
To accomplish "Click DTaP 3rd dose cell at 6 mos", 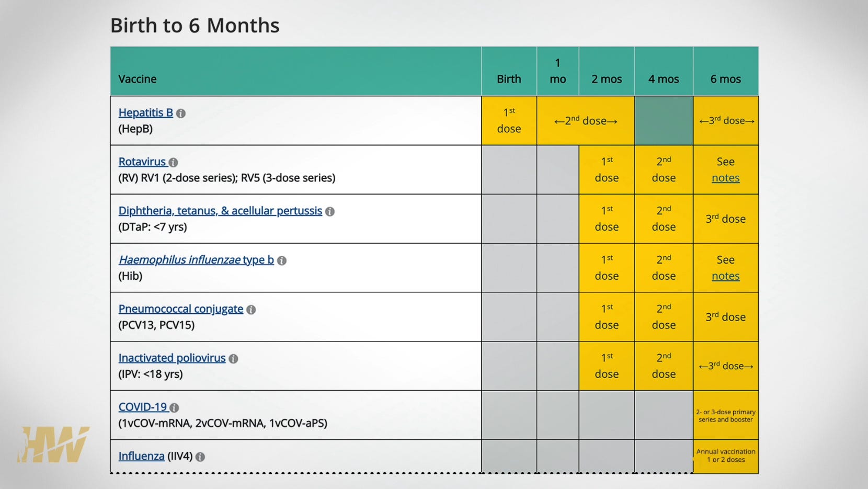I will coord(726,219).
